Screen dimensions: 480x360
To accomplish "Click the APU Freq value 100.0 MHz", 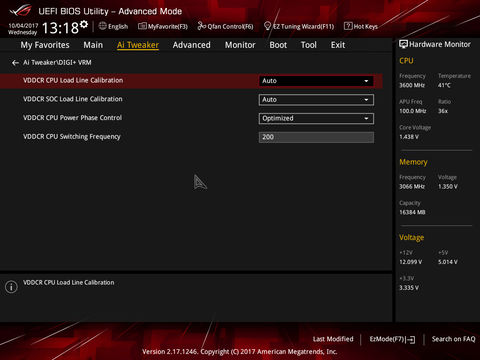I will [413, 111].
